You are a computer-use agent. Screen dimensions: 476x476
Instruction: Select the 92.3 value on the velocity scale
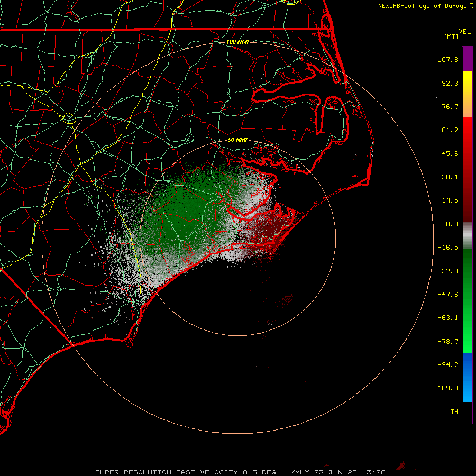pos(450,83)
